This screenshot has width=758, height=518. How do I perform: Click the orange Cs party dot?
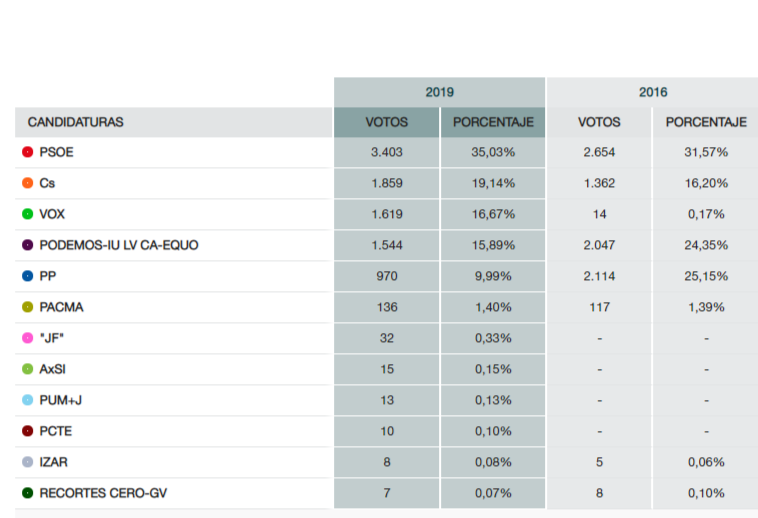[27, 184]
